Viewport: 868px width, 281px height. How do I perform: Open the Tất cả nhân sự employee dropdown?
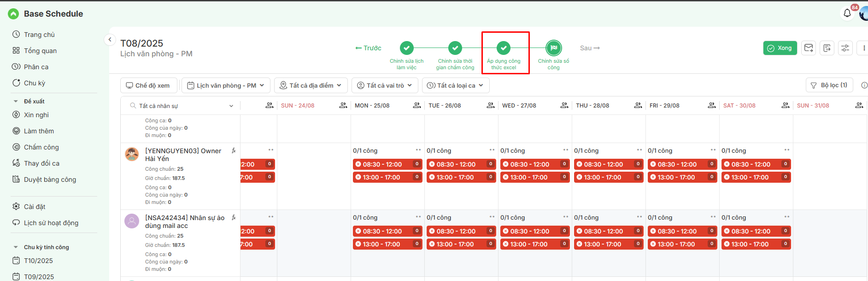coord(182,106)
